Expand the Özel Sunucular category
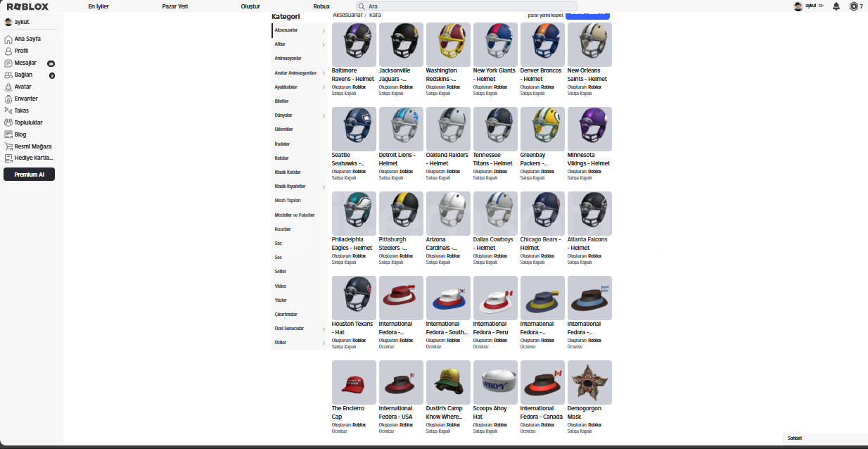Viewport: 868px width, 449px height. [x=324, y=329]
